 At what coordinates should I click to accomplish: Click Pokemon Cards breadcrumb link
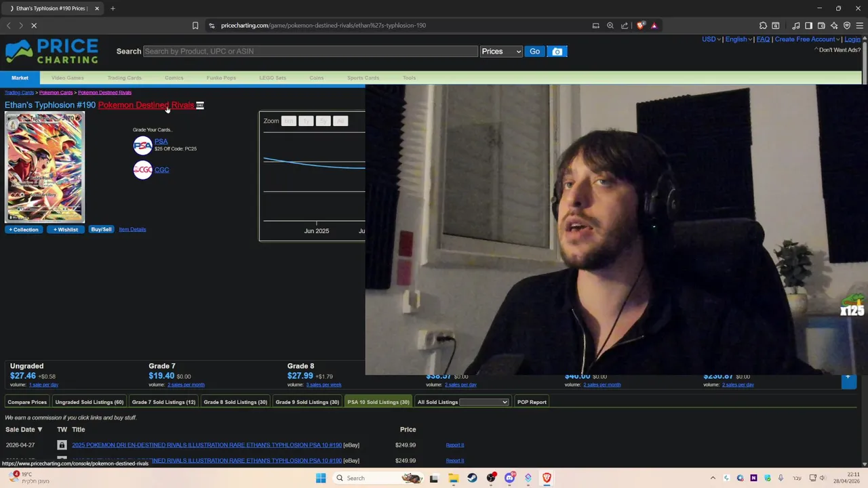(x=56, y=93)
